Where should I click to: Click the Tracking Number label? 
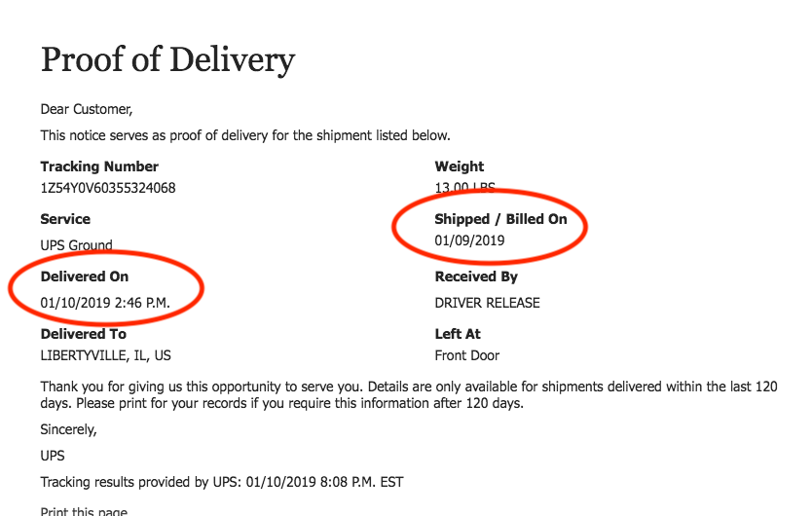coord(99,166)
